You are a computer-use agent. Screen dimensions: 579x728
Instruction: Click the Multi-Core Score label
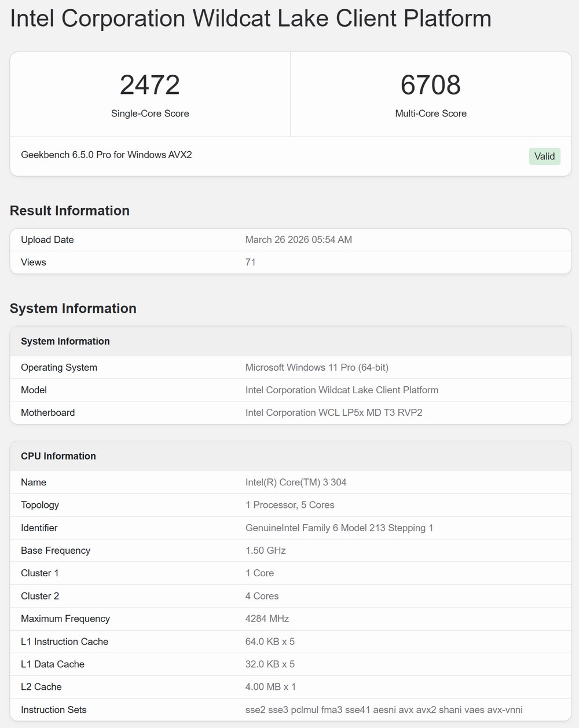click(x=430, y=114)
